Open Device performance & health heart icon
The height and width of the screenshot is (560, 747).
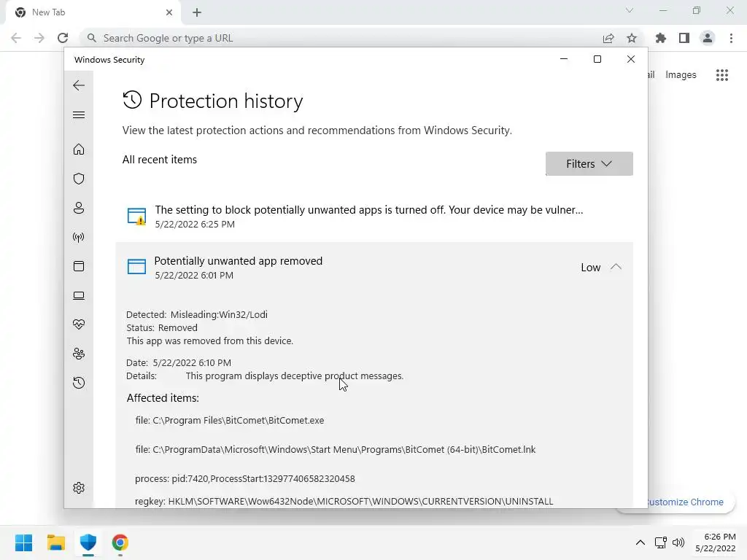coord(79,324)
